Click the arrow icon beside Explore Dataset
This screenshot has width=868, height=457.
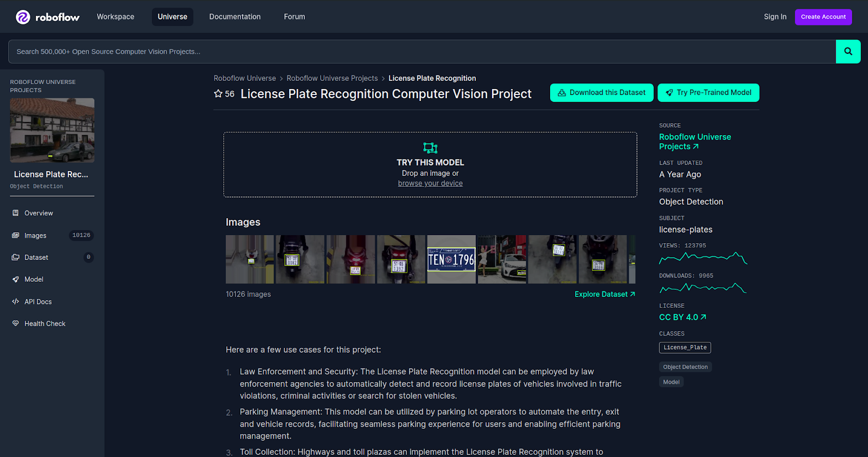tap(633, 294)
